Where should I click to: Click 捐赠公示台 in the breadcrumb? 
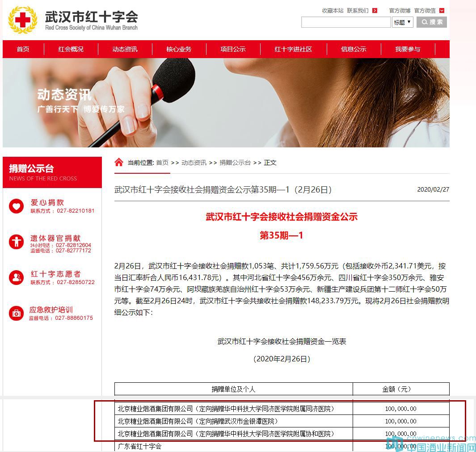235,163
